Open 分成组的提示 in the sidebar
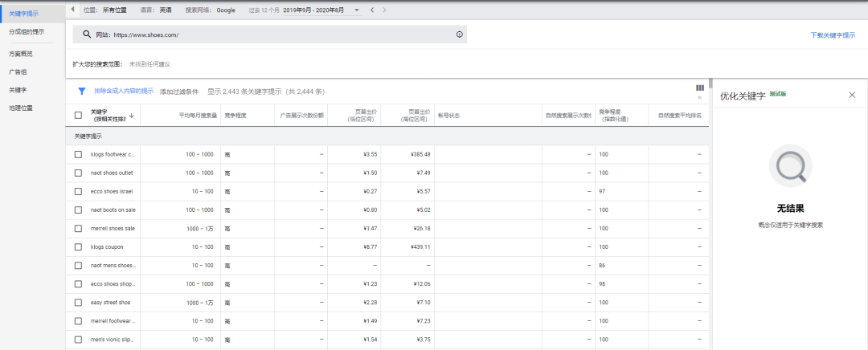The image size is (868, 350). pos(27,32)
